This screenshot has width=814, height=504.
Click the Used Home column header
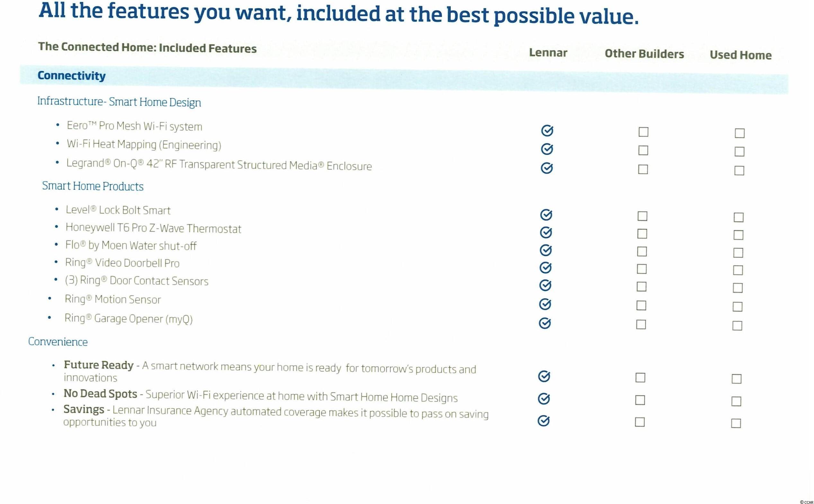pyautogui.click(x=740, y=55)
